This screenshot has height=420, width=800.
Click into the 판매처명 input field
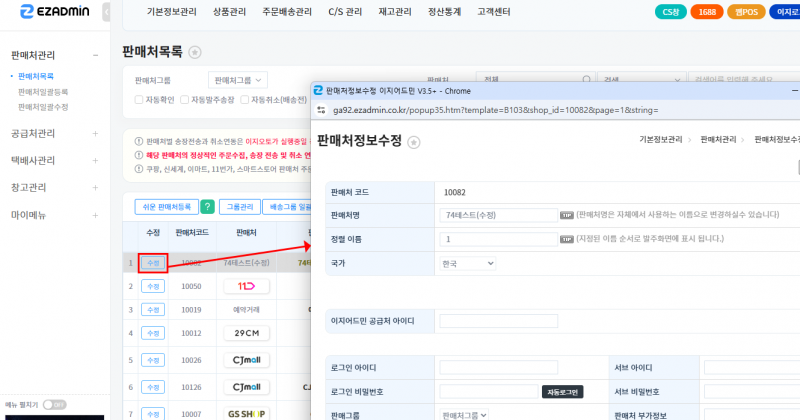pyautogui.click(x=498, y=215)
